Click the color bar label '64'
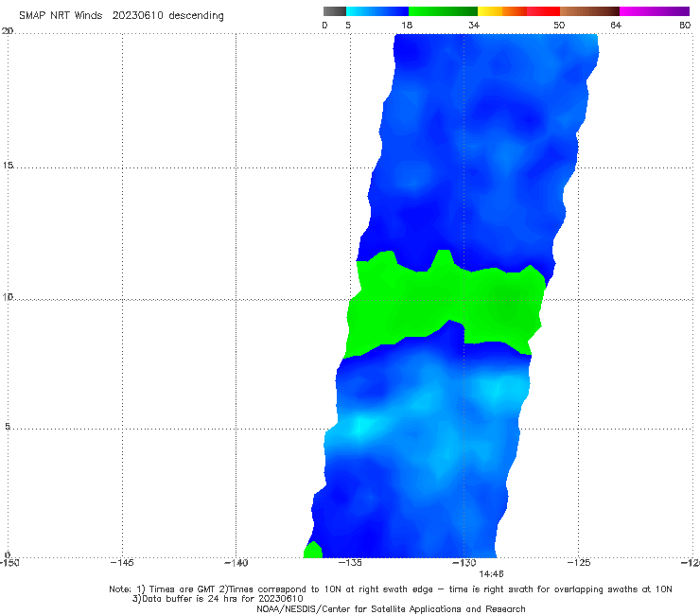Viewport: 700px width, 615px height. point(616,25)
